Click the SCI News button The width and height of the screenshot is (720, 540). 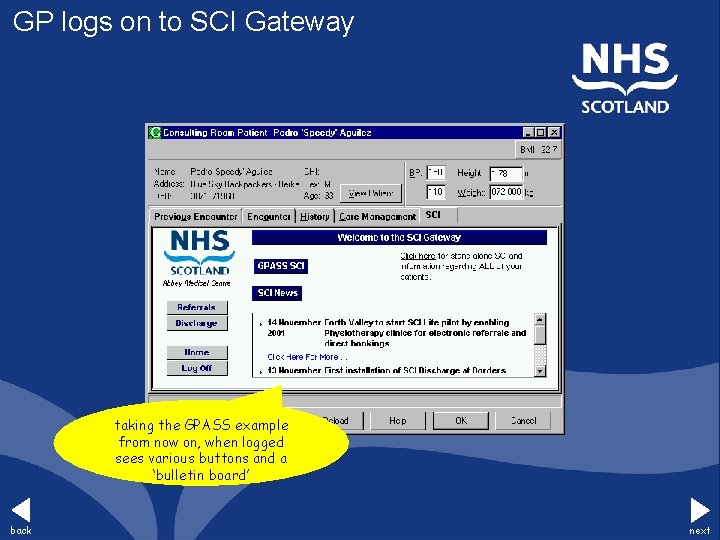pyautogui.click(x=277, y=293)
